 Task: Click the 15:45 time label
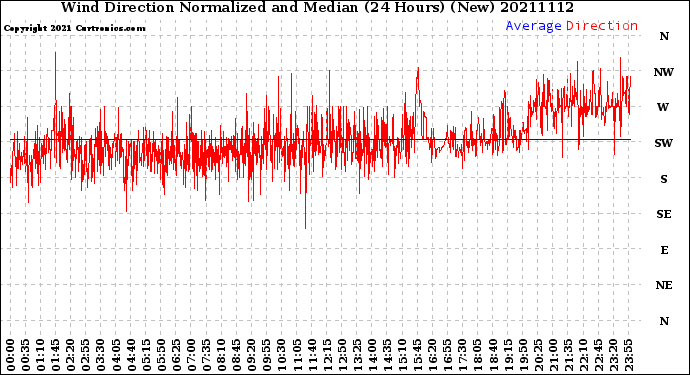418,355
